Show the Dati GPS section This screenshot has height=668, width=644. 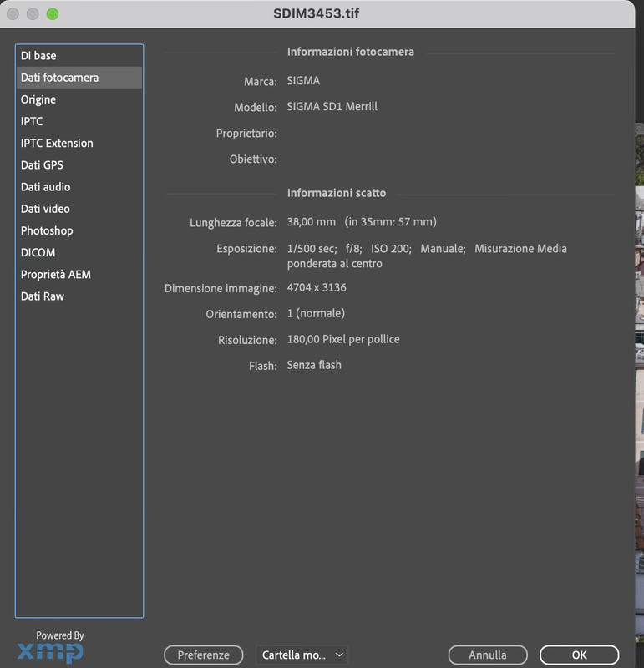click(x=79, y=164)
